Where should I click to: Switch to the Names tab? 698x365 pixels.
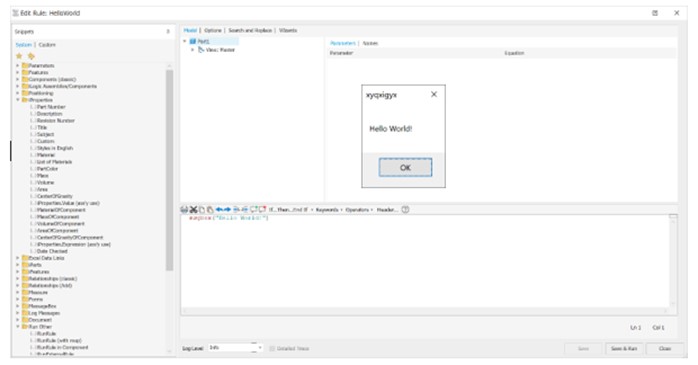coord(370,43)
